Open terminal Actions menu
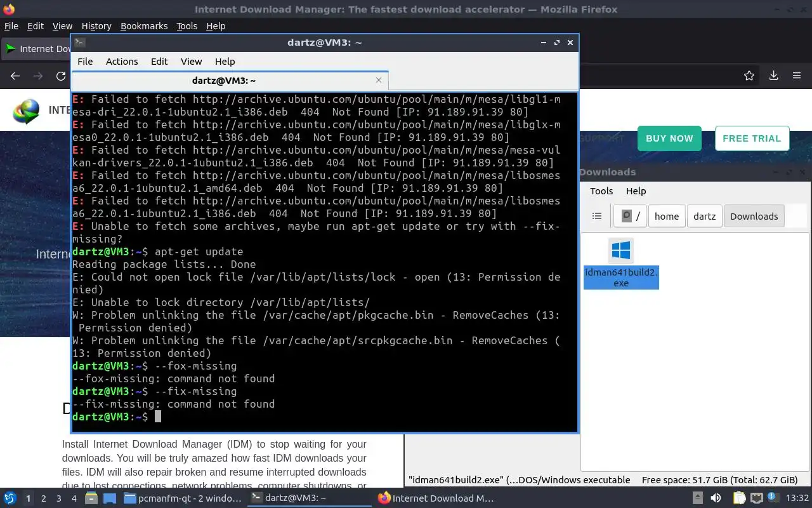The width and height of the screenshot is (812, 508). [x=122, y=62]
